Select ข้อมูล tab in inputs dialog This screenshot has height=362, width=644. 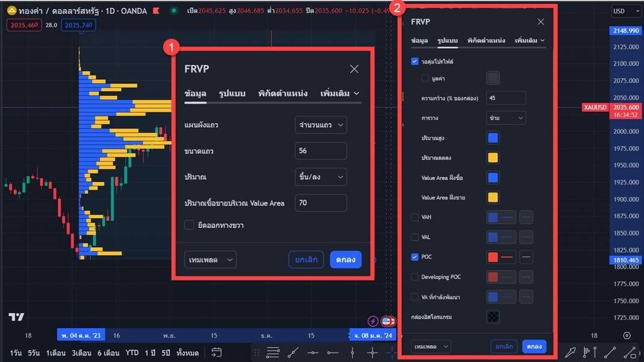click(x=195, y=94)
